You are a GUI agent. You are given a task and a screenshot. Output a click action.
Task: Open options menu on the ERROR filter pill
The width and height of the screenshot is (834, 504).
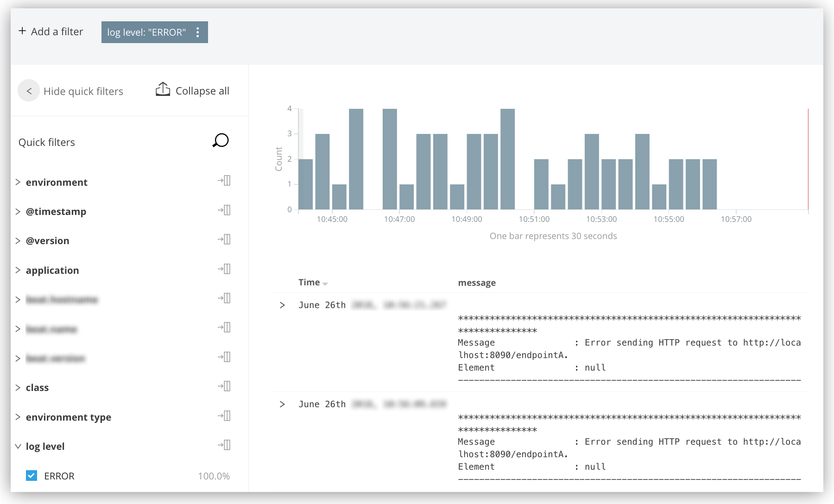tap(198, 32)
